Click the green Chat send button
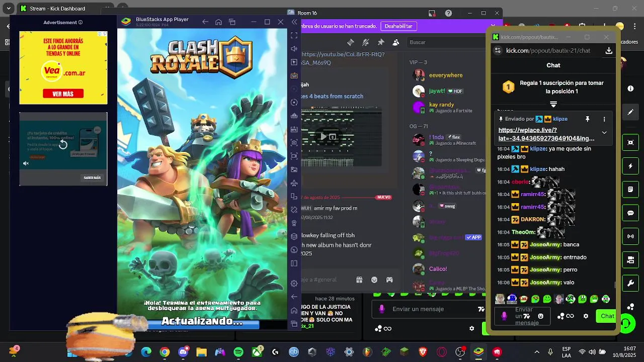The height and width of the screenshot is (362, 644). pos(607,316)
